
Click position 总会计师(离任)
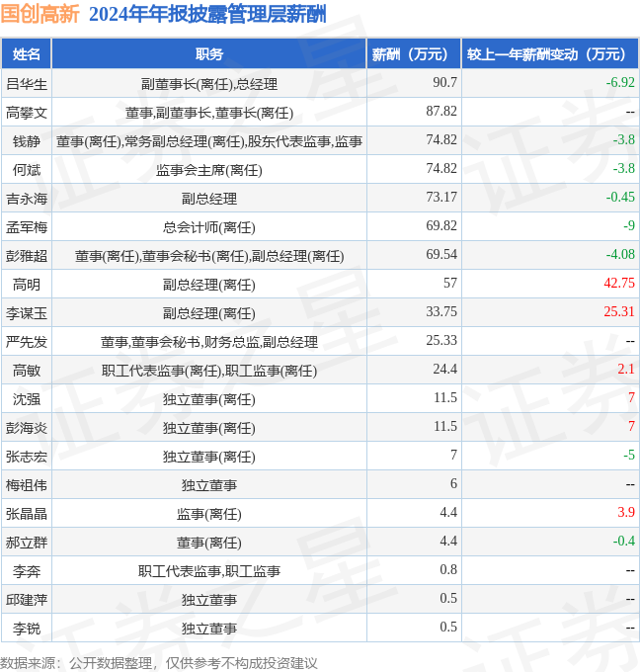209,227
